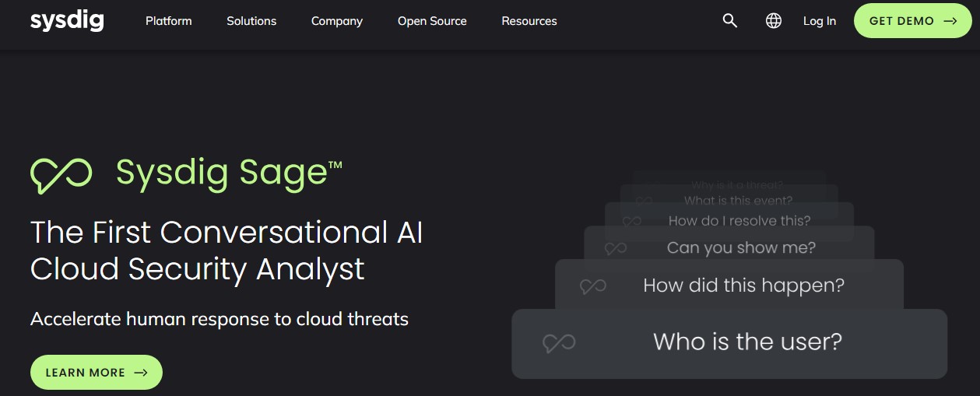Screen dimensions: 980x396
Task: Expand the Solutions menu
Action: (251, 21)
